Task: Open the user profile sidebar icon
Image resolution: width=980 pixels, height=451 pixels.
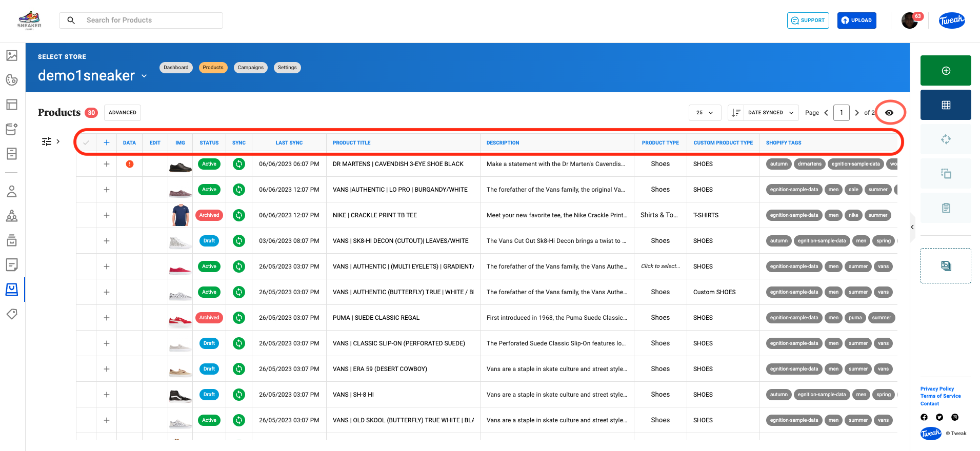Action: [x=12, y=191]
